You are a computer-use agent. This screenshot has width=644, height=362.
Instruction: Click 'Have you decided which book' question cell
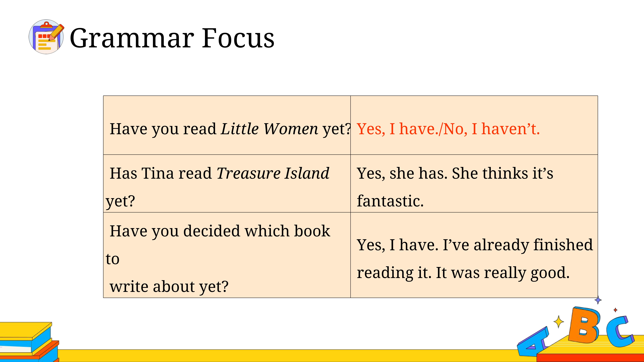(227, 255)
